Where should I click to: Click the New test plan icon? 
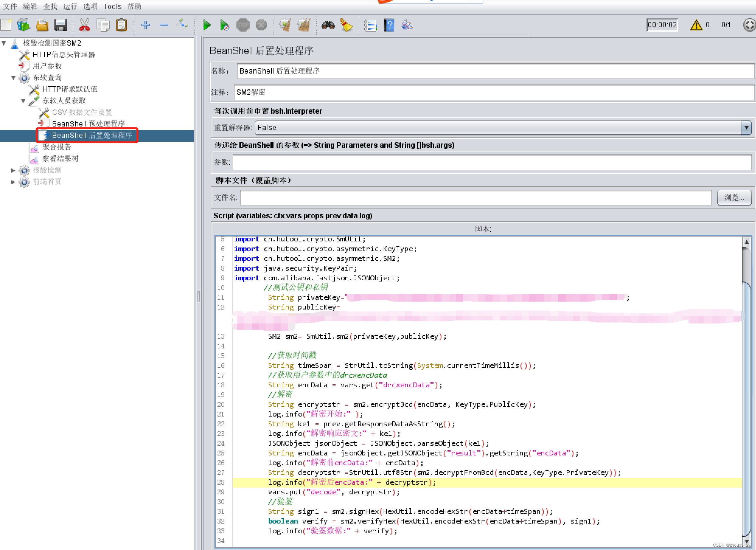point(6,25)
